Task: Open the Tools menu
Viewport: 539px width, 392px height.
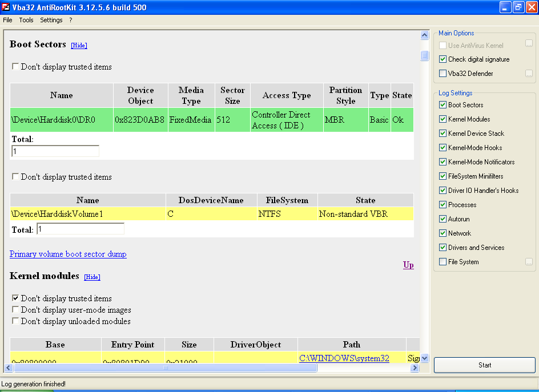Action: click(x=26, y=20)
